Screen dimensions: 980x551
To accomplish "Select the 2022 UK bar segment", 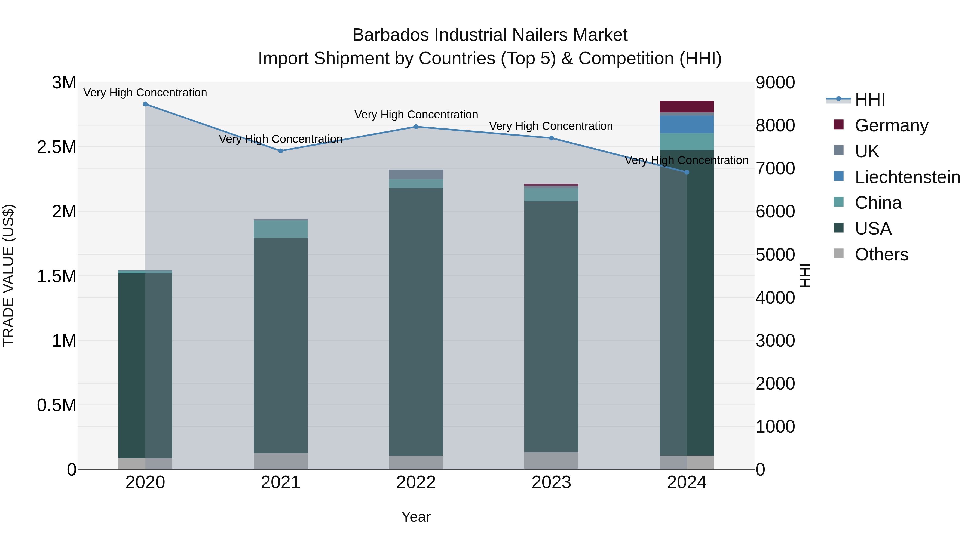I will click(416, 174).
